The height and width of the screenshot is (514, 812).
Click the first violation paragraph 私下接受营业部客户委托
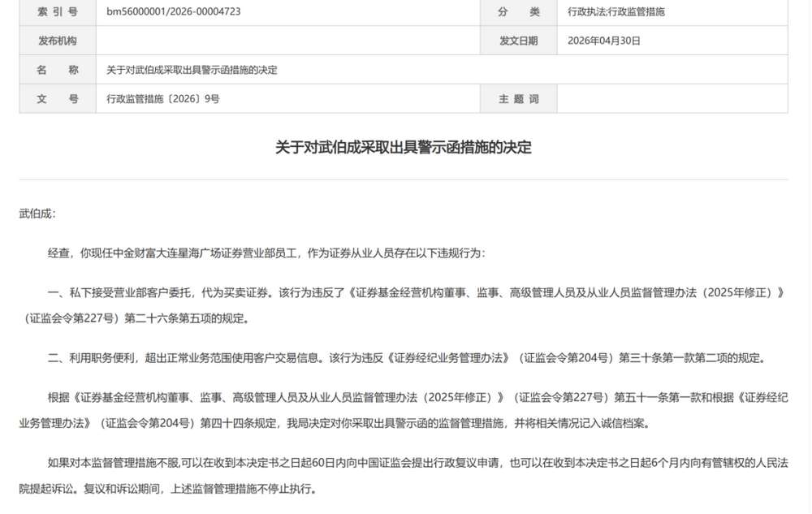[404, 305]
